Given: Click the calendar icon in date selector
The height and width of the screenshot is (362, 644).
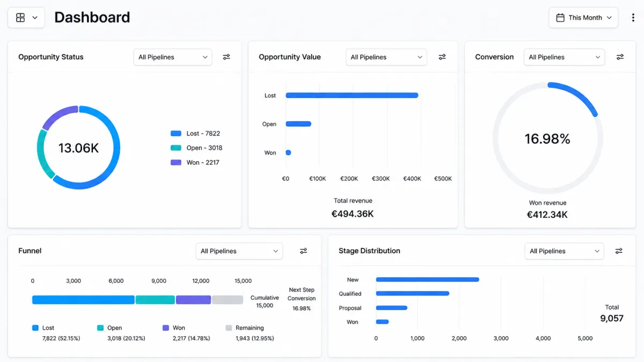Looking at the screenshot, I should coord(560,18).
